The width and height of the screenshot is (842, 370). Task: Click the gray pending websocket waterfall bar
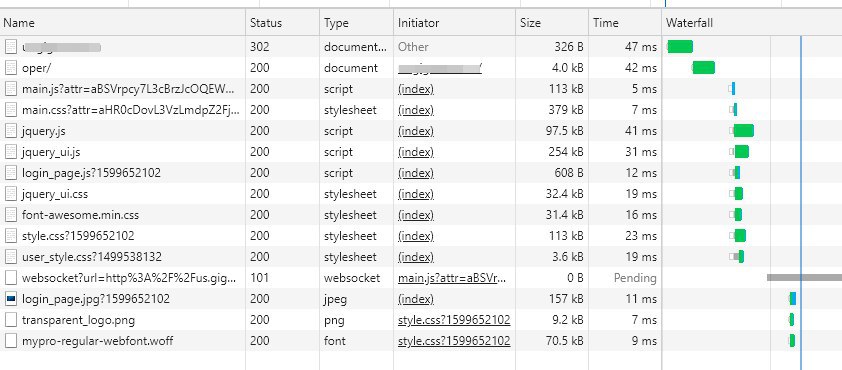point(804,278)
